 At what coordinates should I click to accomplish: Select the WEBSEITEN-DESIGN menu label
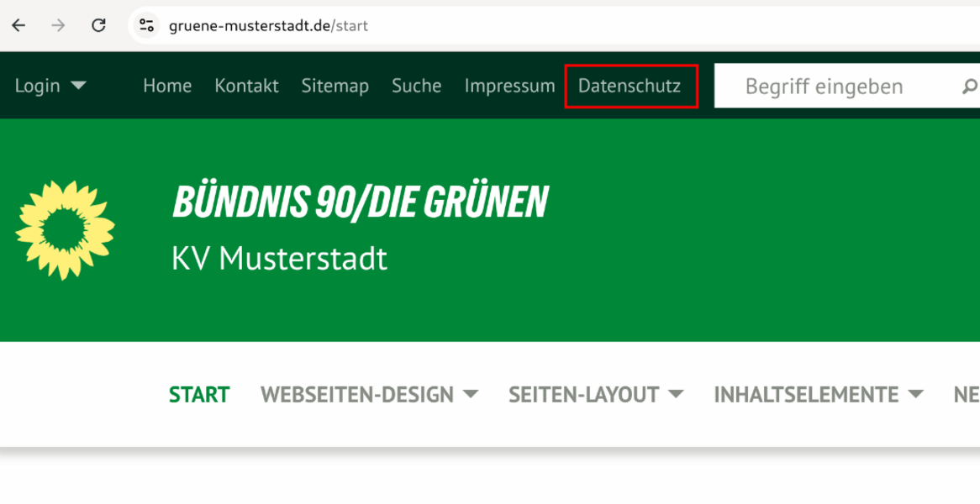pyautogui.click(x=357, y=395)
